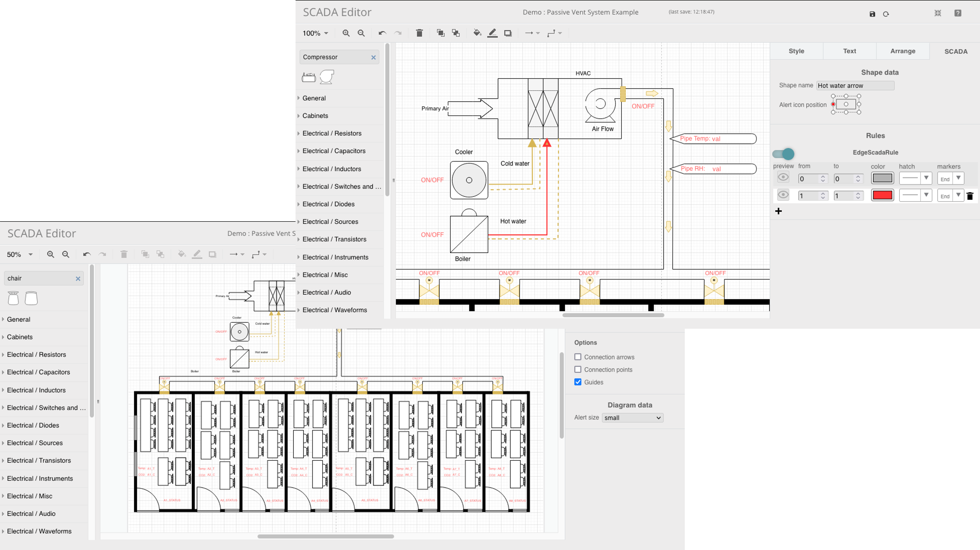The image size is (980, 550).
Task: Click zoom in icon in 100% toolbar
Action: click(346, 33)
